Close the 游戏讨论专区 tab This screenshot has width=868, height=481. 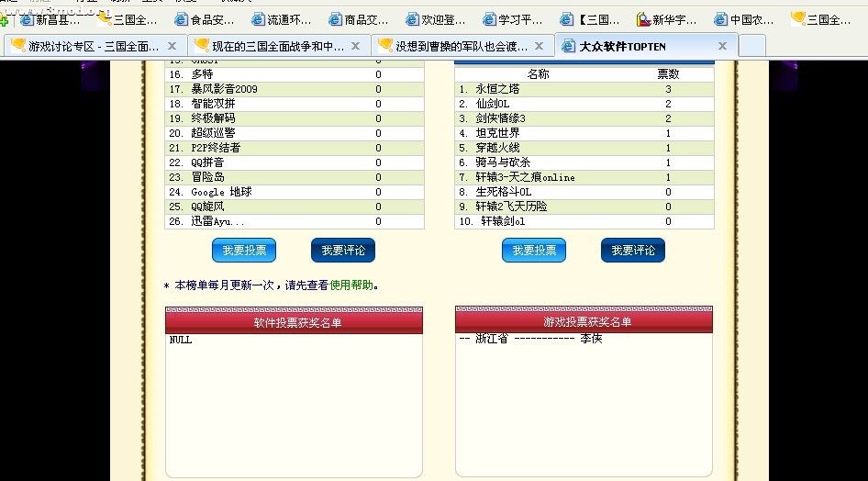[172, 46]
